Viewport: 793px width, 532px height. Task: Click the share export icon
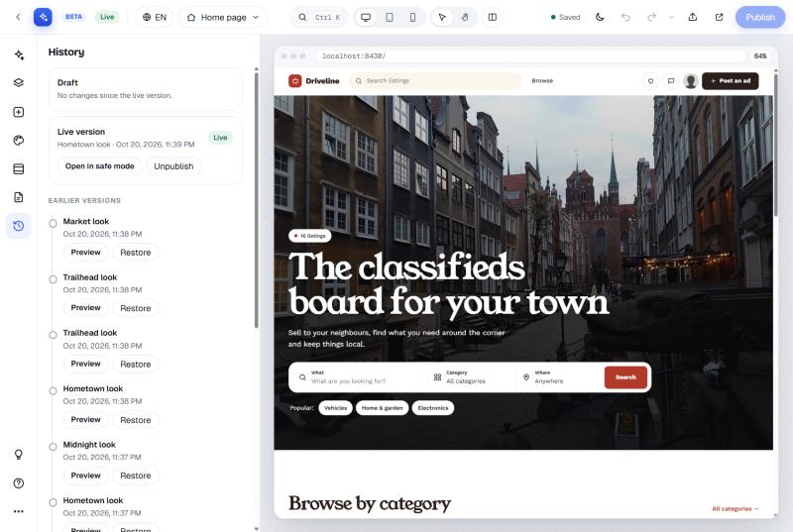pyautogui.click(x=693, y=17)
